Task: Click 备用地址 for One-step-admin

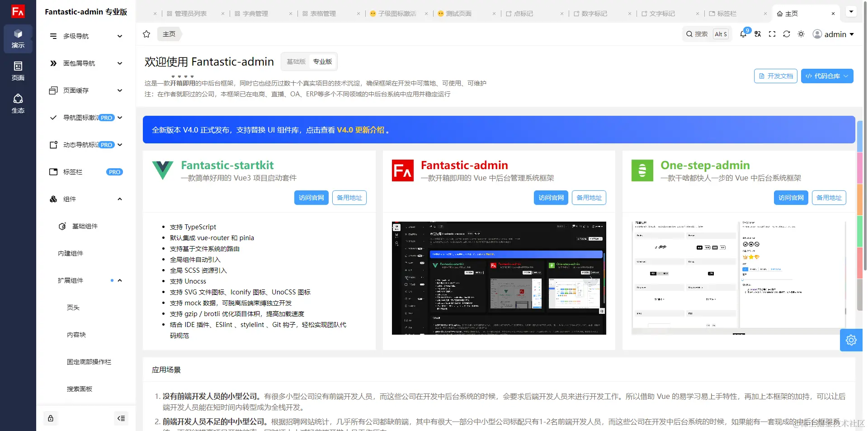Action: click(x=829, y=198)
